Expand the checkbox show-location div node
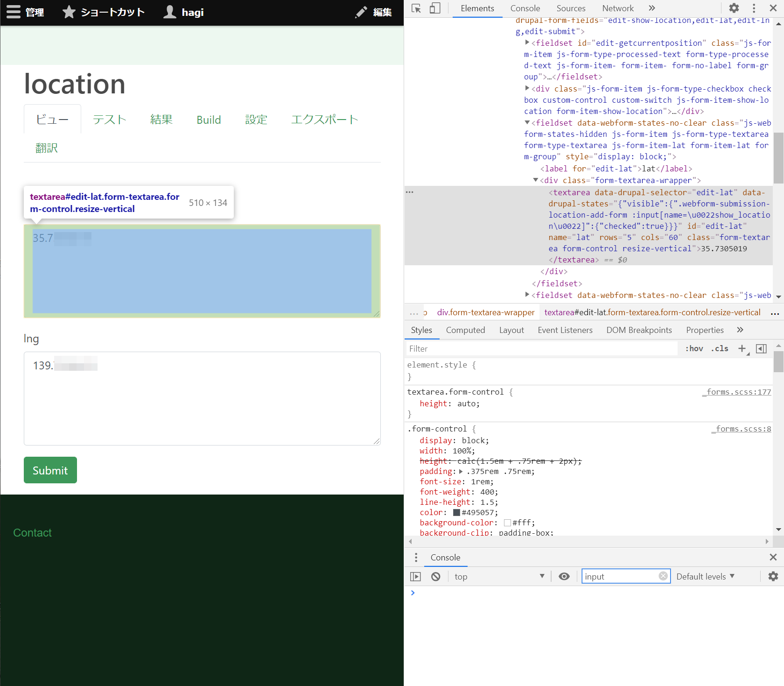Screen dimensions: 784x686 [527, 88]
